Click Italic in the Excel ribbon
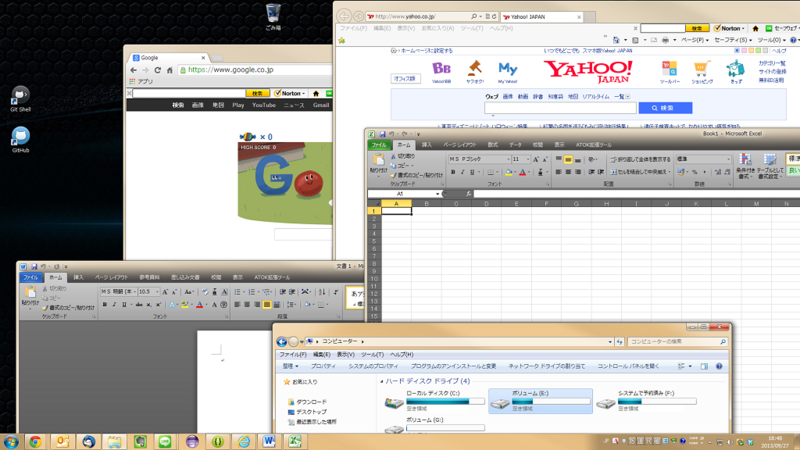 point(462,172)
